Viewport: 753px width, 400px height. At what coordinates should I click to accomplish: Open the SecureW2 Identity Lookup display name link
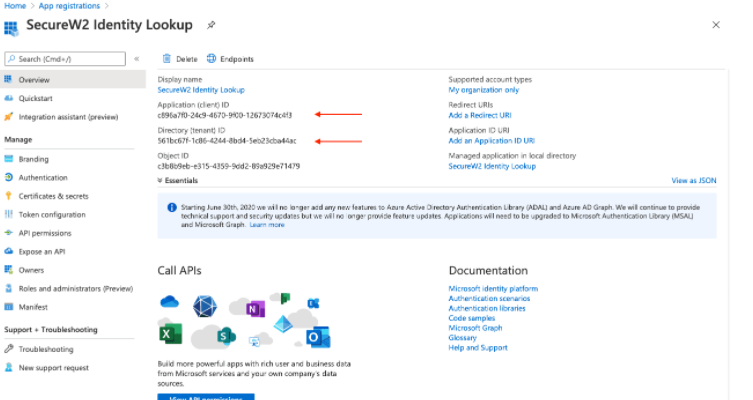pyautogui.click(x=201, y=90)
